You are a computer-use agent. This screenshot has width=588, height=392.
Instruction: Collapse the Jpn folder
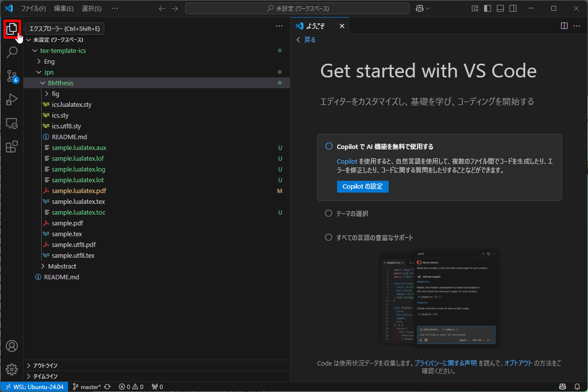[x=39, y=72]
